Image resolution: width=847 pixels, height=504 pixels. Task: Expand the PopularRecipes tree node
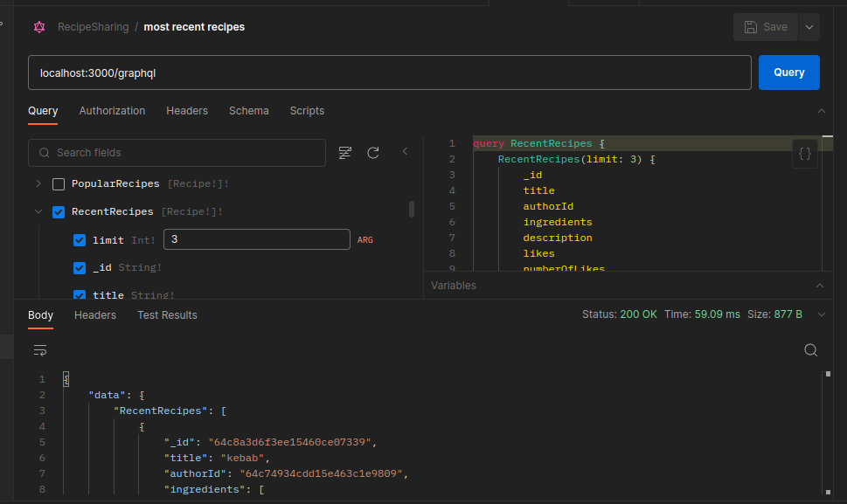tap(38, 183)
